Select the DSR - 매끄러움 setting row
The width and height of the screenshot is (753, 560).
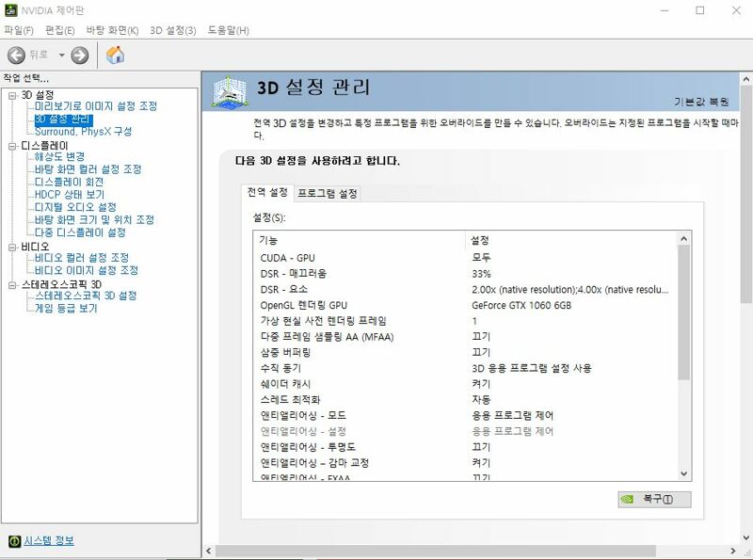pyautogui.click(x=465, y=274)
